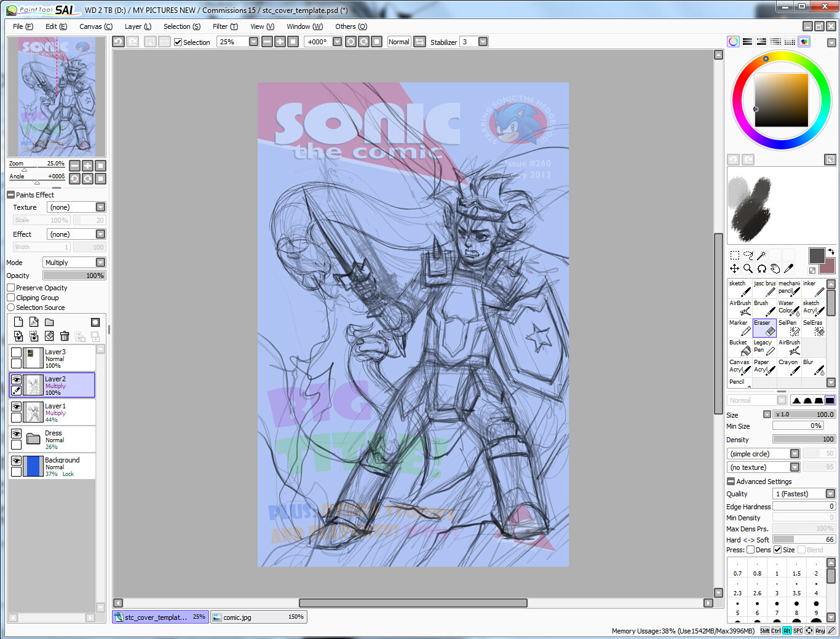Open the zoom percentage dropdown
Screen dimensions: 840x639
click(253, 42)
